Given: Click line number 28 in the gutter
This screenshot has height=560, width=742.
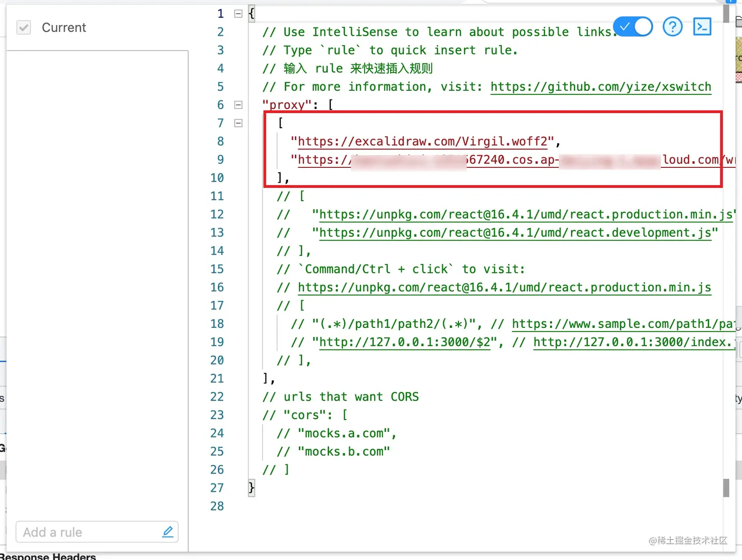Looking at the screenshot, I should coord(217,506).
